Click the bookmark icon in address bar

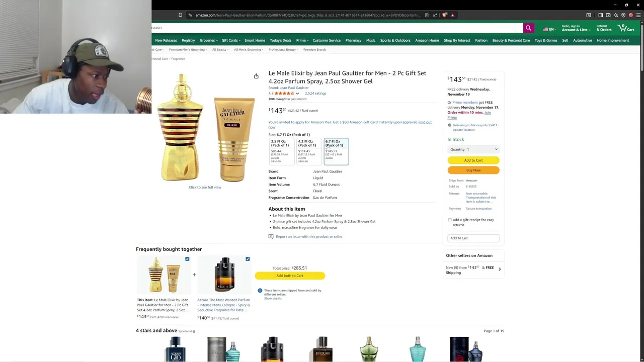coord(180,15)
